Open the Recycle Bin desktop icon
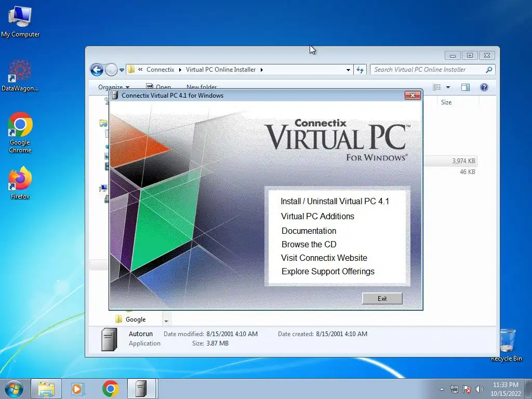The width and height of the screenshot is (532, 399). (507, 345)
